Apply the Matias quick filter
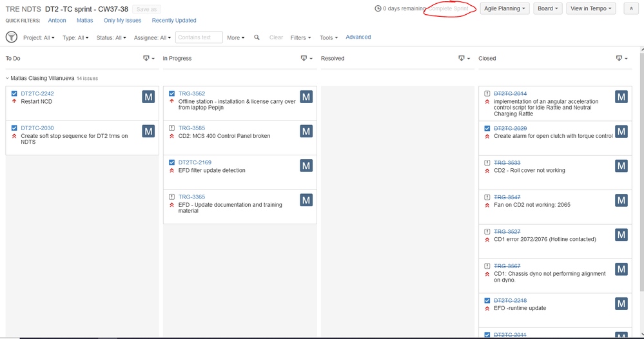The width and height of the screenshot is (644, 339). [x=84, y=21]
